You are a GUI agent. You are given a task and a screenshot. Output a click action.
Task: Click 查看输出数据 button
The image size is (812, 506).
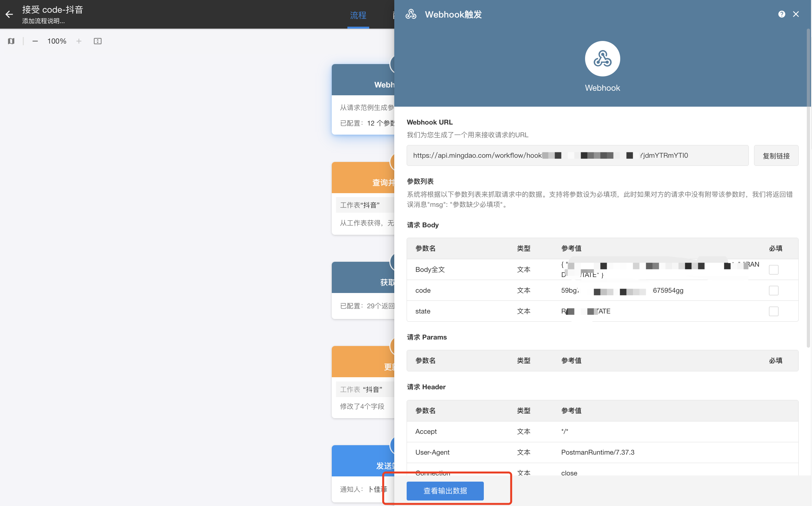[445, 491]
